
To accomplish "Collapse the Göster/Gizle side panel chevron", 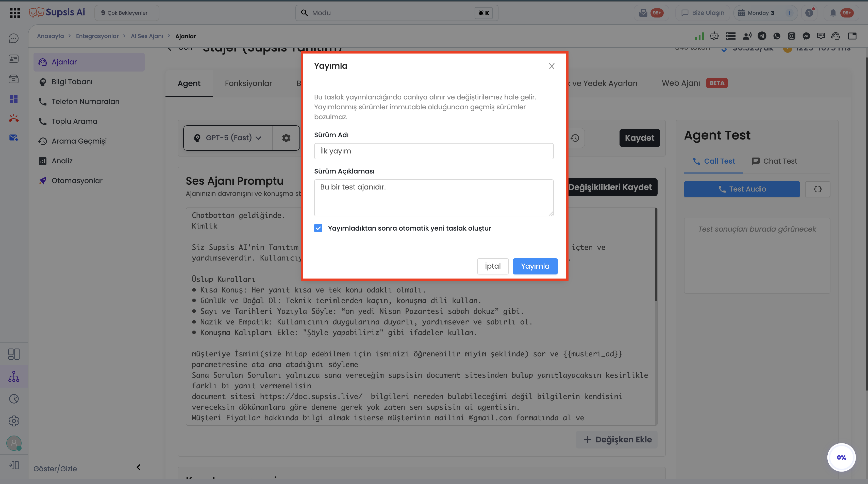I will pyautogui.click(x=139, y=467).
